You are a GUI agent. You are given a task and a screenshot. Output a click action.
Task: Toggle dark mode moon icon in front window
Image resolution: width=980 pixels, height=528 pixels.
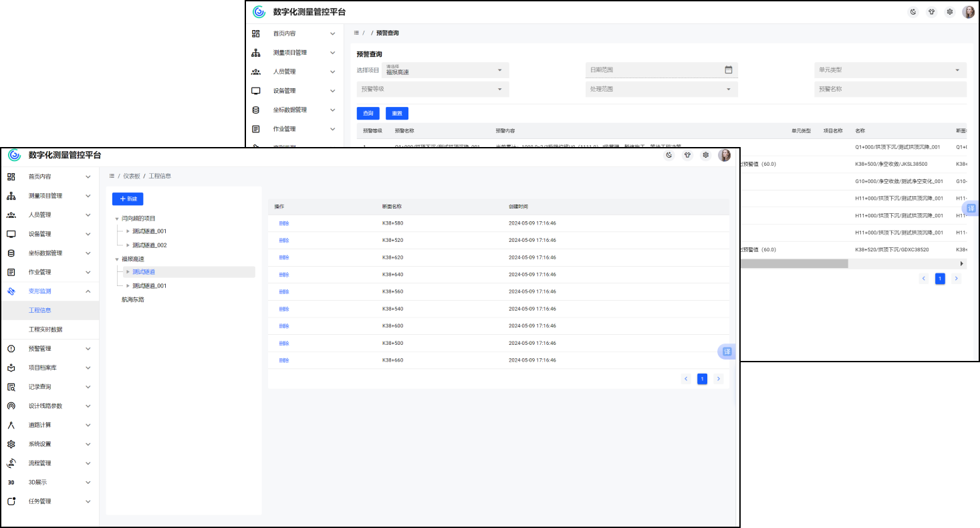click(x=669, y=155)
